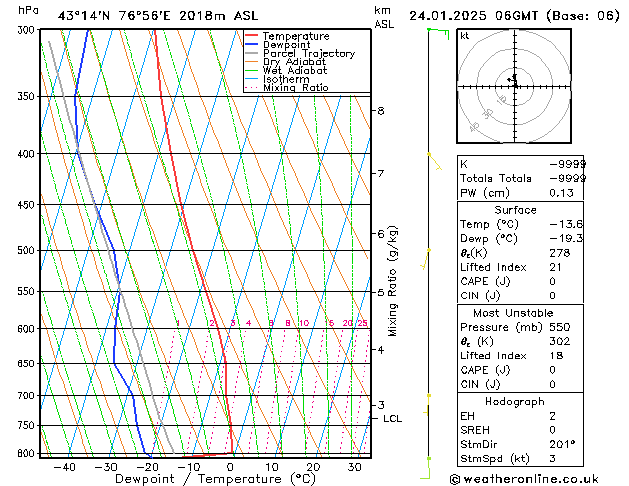Click the 8 km altitude tick label
The height and width of the screenshot is (486, 629).
click(x=381, y=110)
